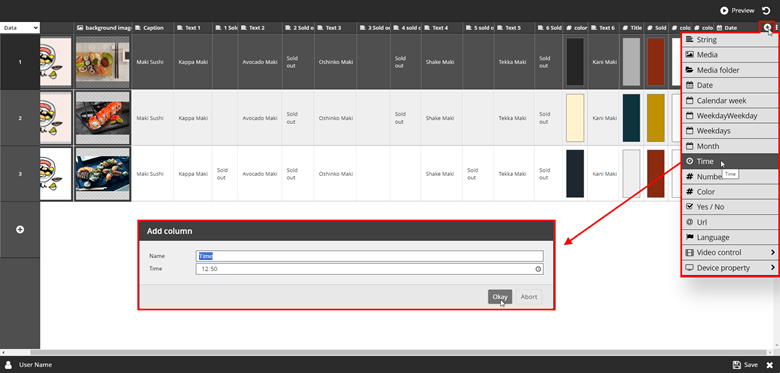Select Yes / No column type
This screenshot has width=780, height=373.
point(729,207)
